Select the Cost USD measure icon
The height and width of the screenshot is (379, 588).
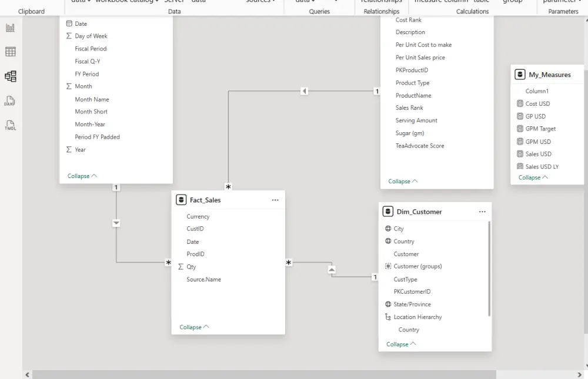coord(520,103)
